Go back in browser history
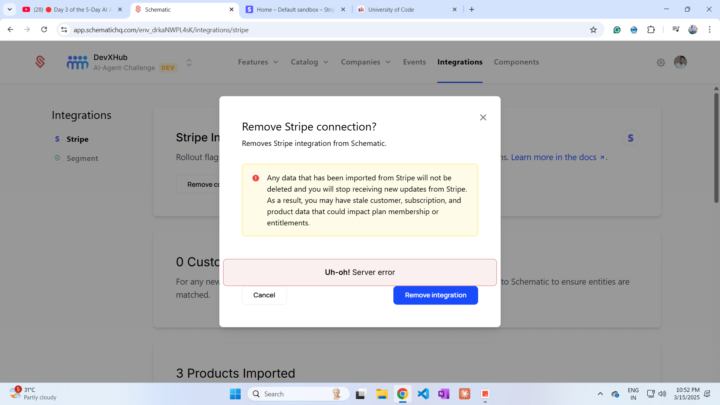 tap(10, 30)
